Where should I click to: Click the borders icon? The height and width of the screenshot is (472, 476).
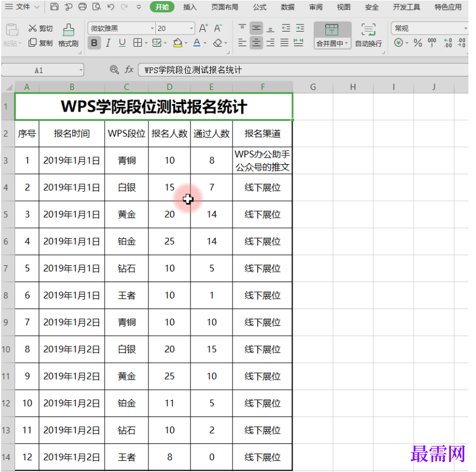(137, 43)
